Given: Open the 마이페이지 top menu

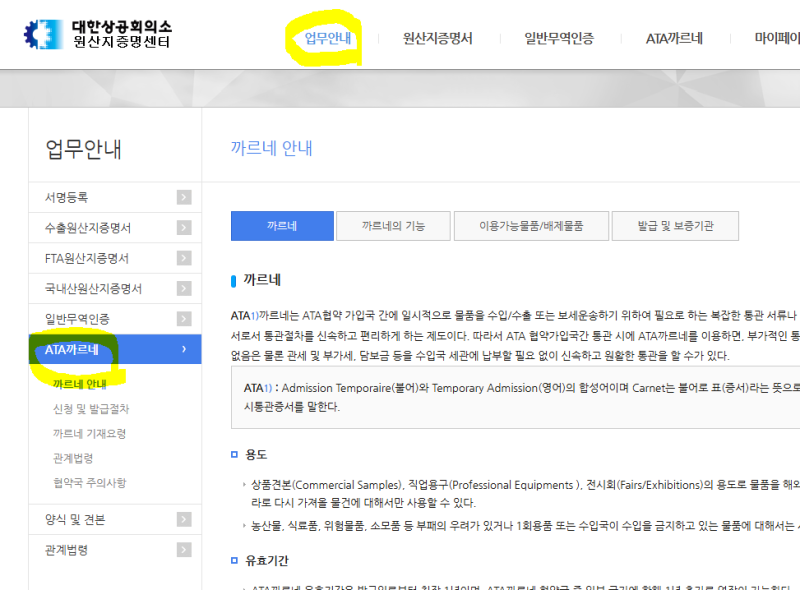Looking at the screenshot, I should [777, 38].
